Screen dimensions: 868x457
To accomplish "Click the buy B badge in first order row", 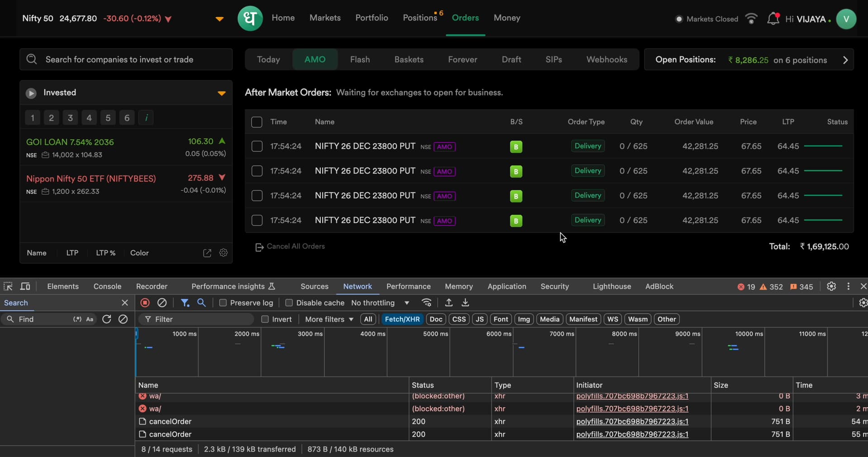I will (x=516, y=147).
